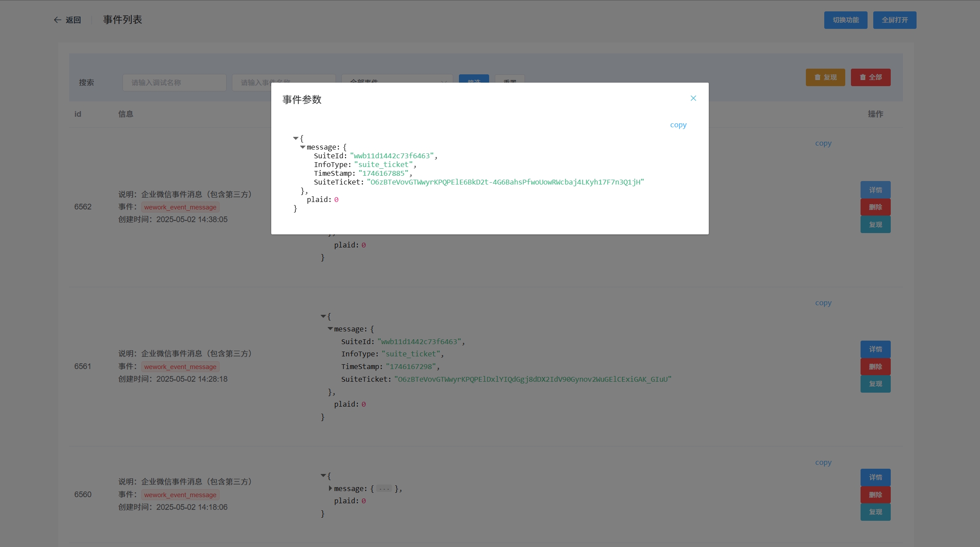Click copy link inside the dialog
Image resolution: width=980 pixels, height=547 pixels.
(x=678, y=125)
